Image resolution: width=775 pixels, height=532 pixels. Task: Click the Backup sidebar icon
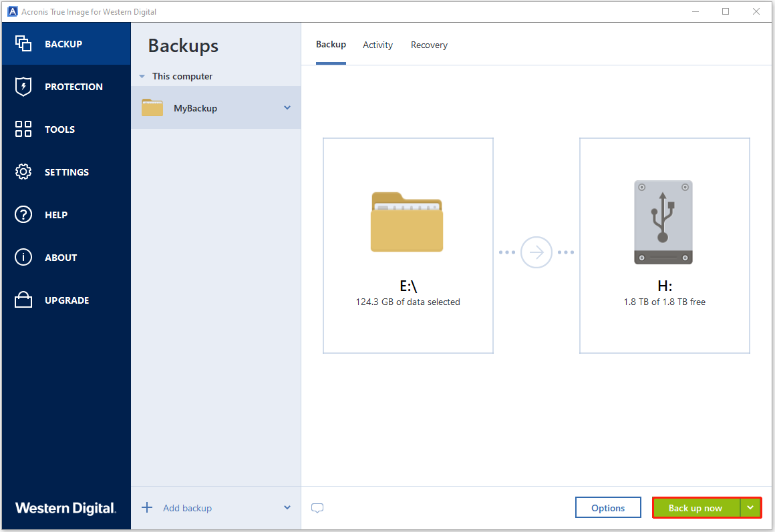coord(23,44)
